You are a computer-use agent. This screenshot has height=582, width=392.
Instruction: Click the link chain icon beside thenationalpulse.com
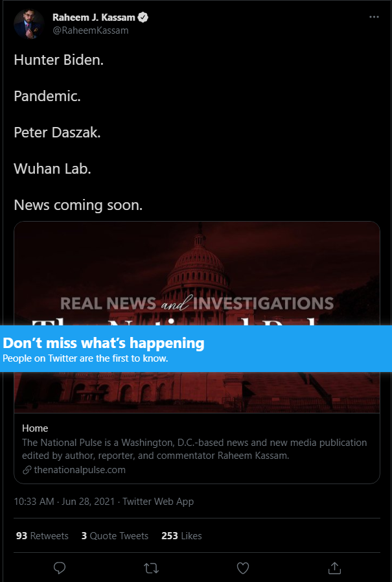click(x=27, y=470)
